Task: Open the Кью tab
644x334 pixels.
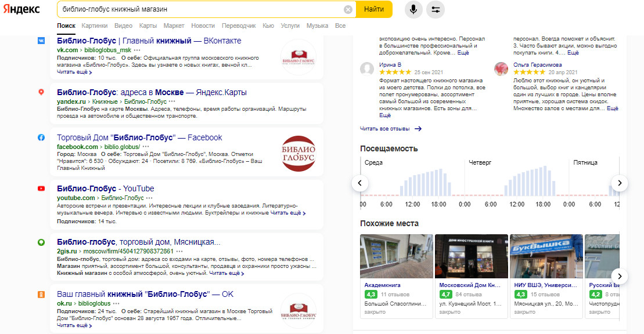Action: 268,26
